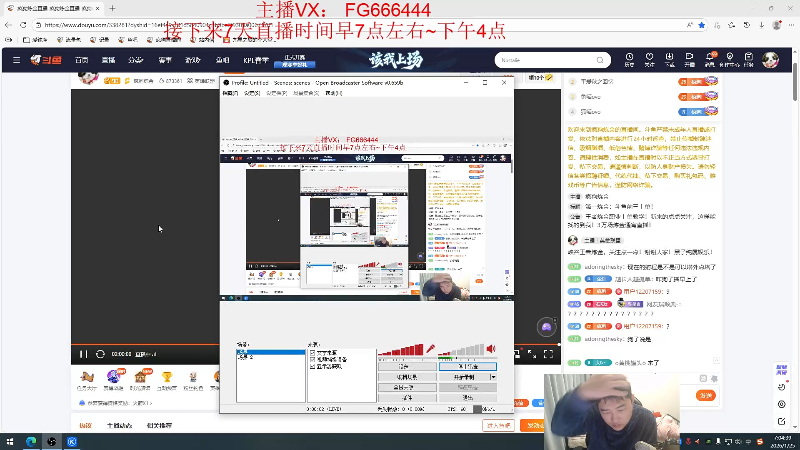Open the second menu in OBS menu bar
The width and height of the screenshot is (800, 450).
pos(252,93)
